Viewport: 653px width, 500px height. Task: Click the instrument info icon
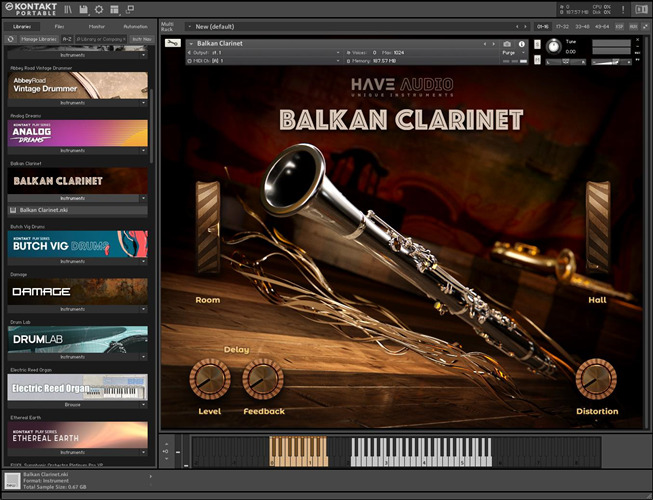521,44
